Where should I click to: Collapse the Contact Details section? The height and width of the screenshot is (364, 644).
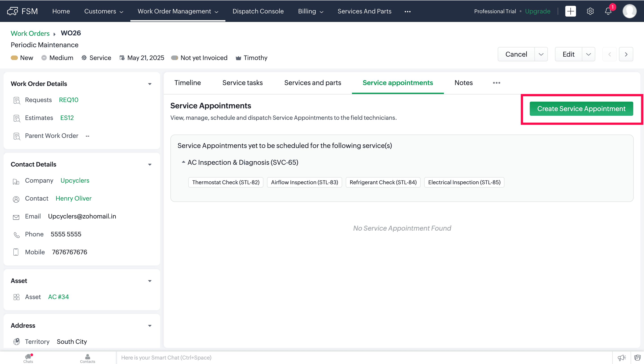150,165
